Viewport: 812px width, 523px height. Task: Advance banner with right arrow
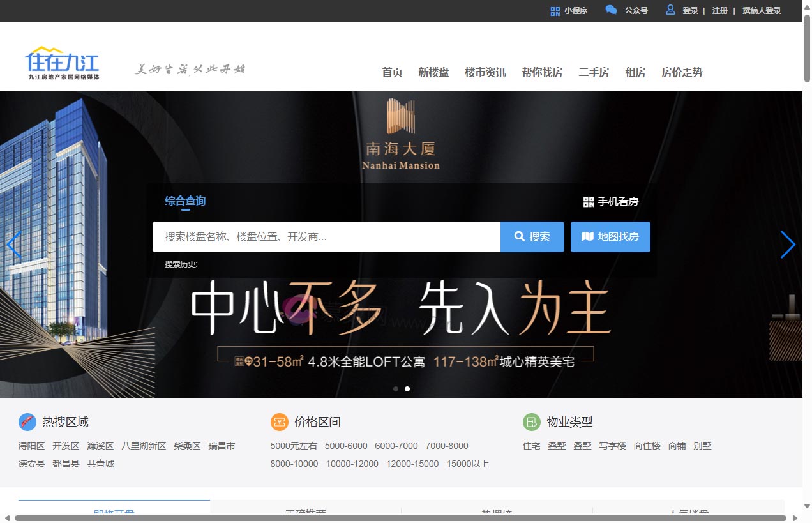click(788, 245)
